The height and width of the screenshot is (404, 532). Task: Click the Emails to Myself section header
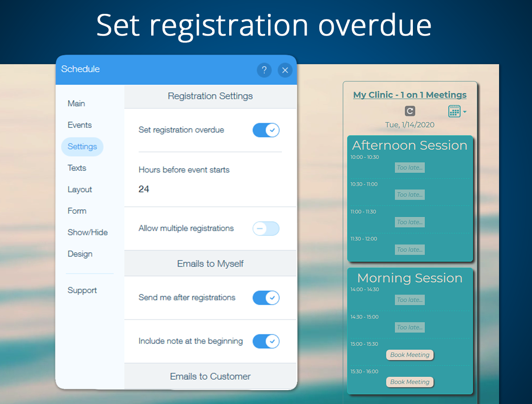point(211,264)
